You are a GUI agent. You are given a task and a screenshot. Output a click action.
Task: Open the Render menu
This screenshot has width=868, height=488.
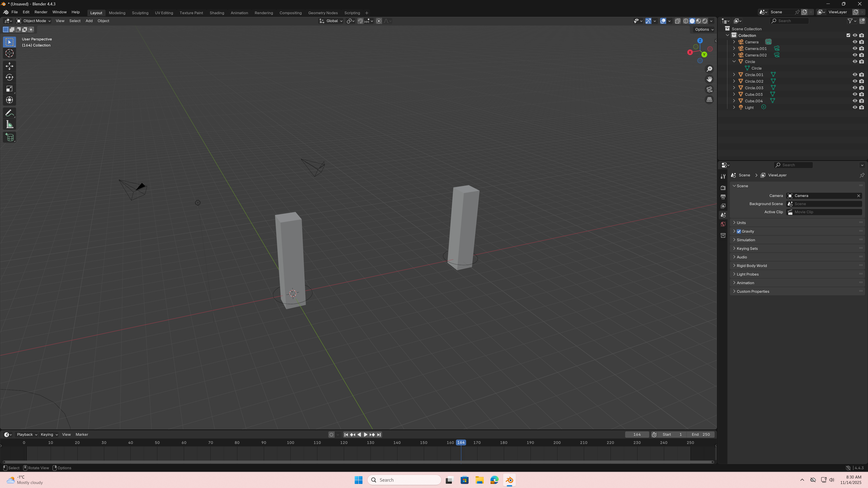[41, 12]
